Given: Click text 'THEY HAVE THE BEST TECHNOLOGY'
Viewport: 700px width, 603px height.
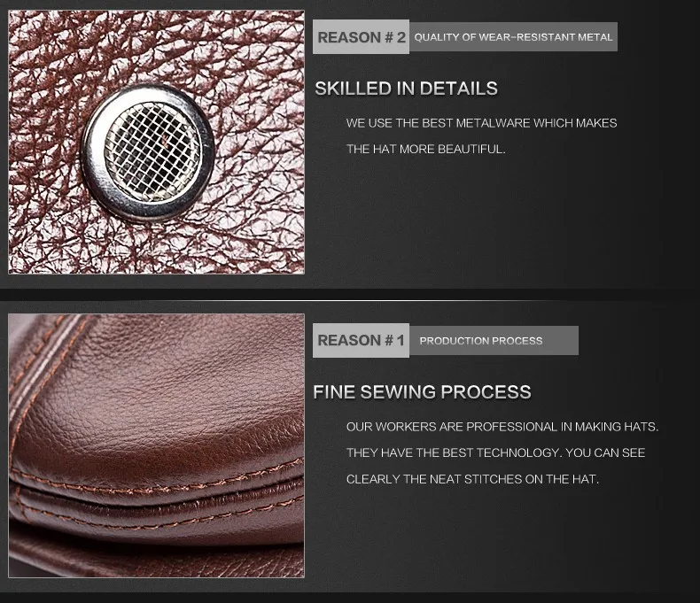Looking at the screenshot, I should click(x=452, y=452).
